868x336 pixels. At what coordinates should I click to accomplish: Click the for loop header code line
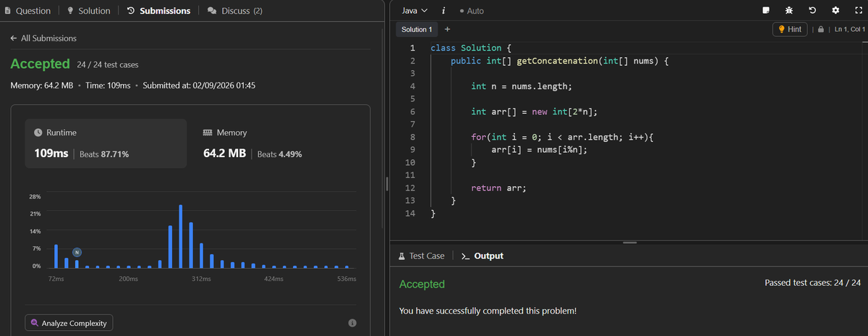(562, 137)
